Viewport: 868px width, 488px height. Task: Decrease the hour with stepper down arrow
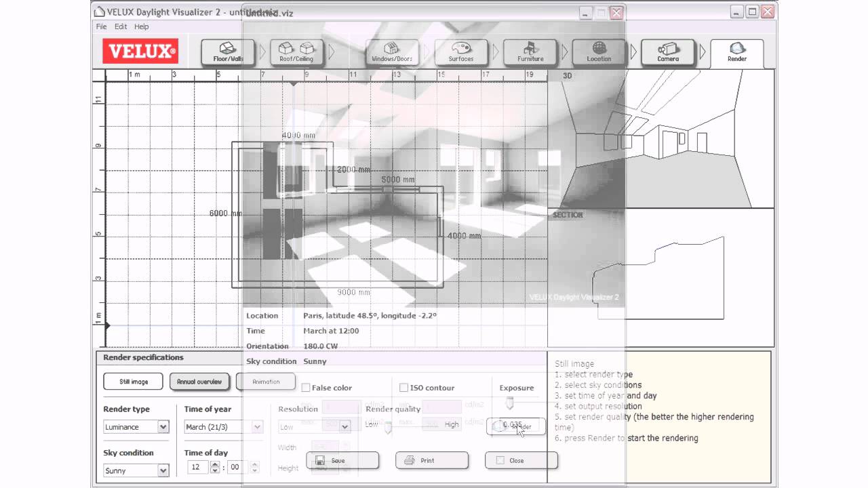(x=215, y=470)
